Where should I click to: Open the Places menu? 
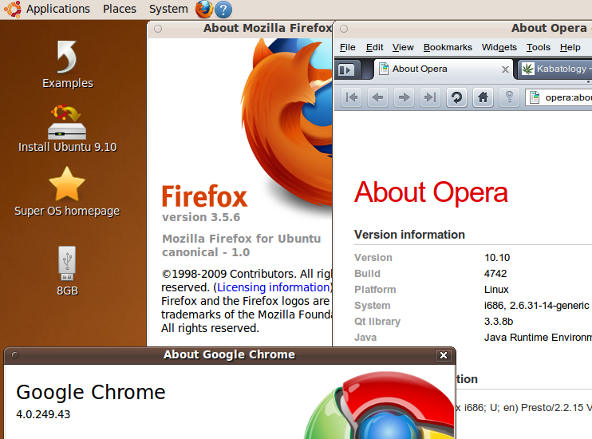point(120,9)
